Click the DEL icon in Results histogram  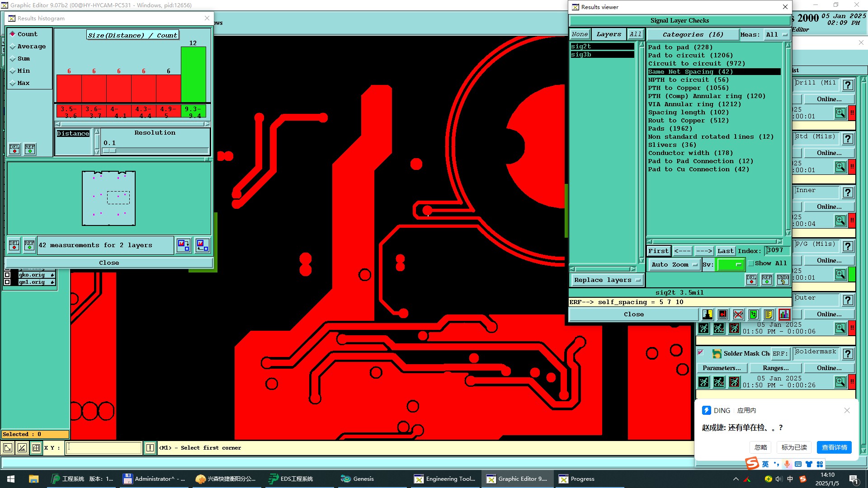tap(14, 149)
